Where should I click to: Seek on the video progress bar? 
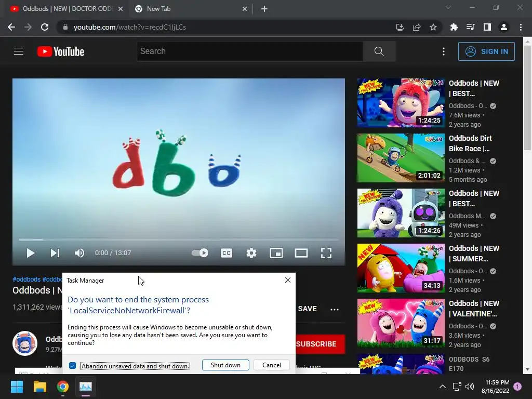(179, 240)
